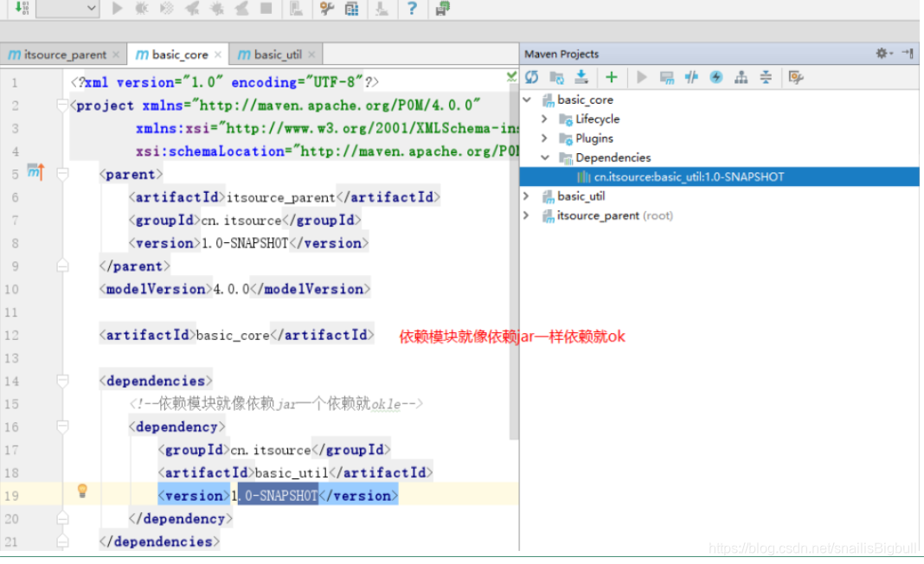Image resolution: width=924 pixels, height=564 pixels.
Task: Close the basic_util tab
Action: 311,54
